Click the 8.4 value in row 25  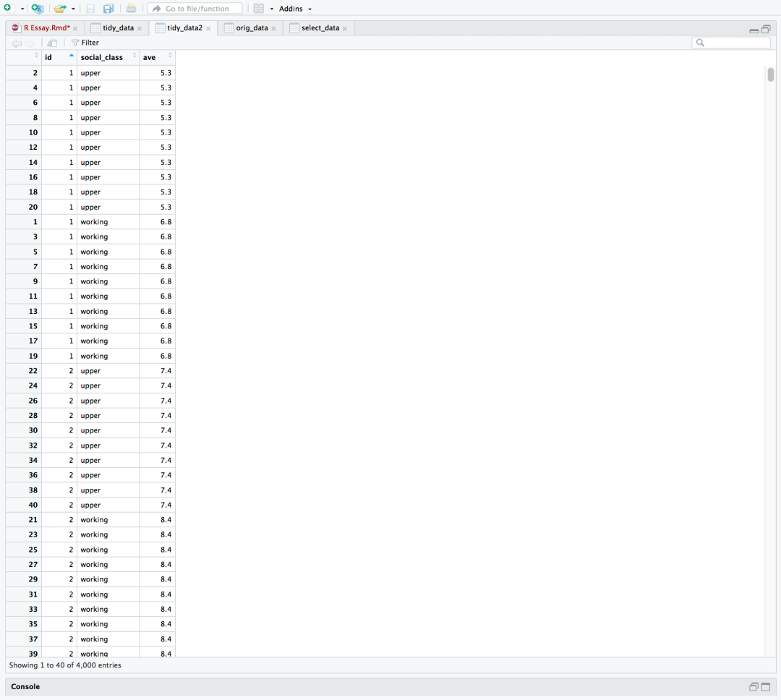pos(158,550)
